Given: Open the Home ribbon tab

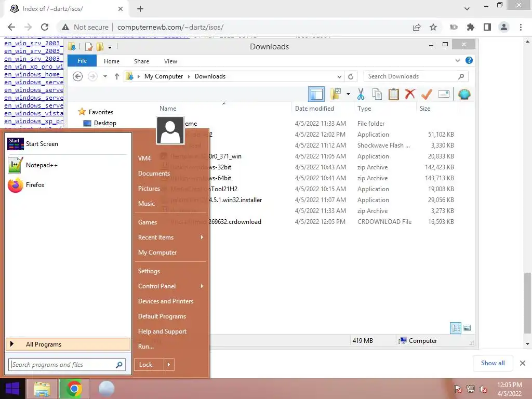Looking at the screenshot, I should pyautogui.click(x=112, y=61).
